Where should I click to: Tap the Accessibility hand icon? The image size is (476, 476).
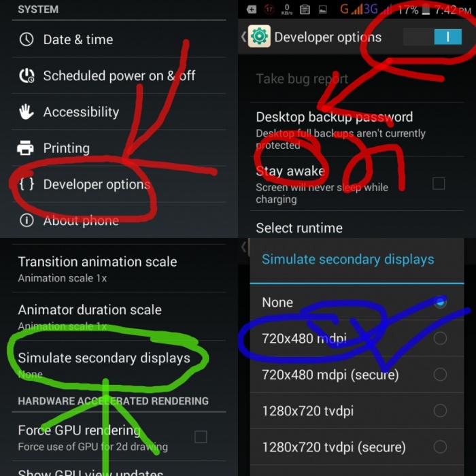click(27, 112)
